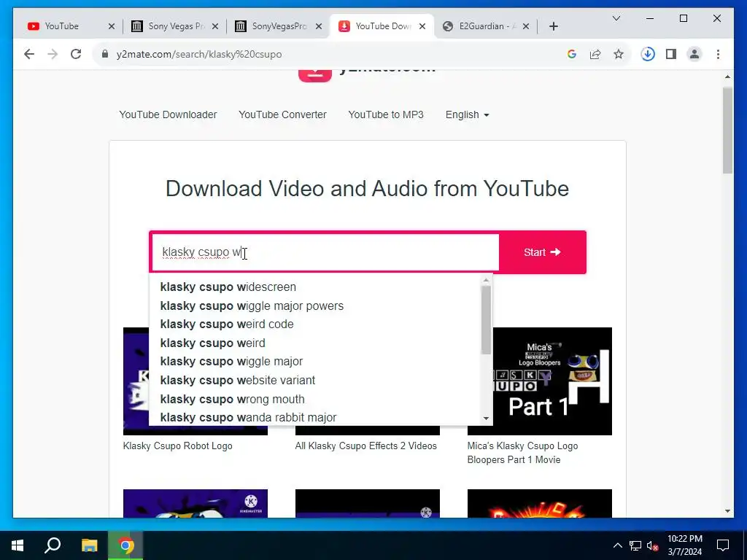Open YouTube Converter nav link
Image resolution: width=747 pixels, height=560 pixels.
(x=282, y=114)
